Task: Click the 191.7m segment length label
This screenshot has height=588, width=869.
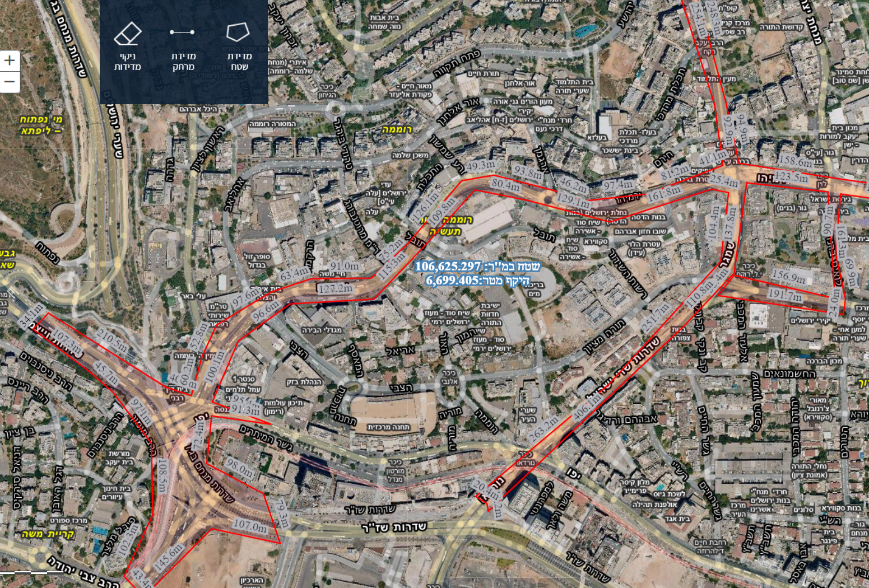Action: (784, 295)
